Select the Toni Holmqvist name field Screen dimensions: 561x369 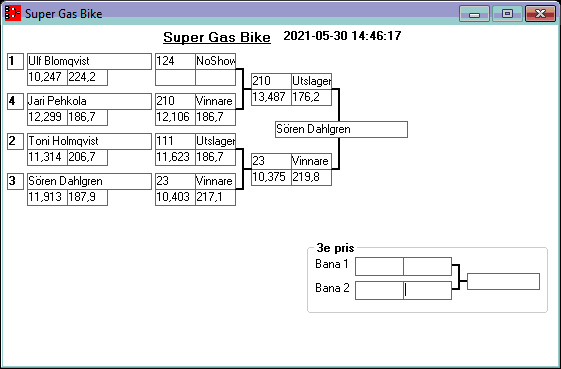coord(89,142)
